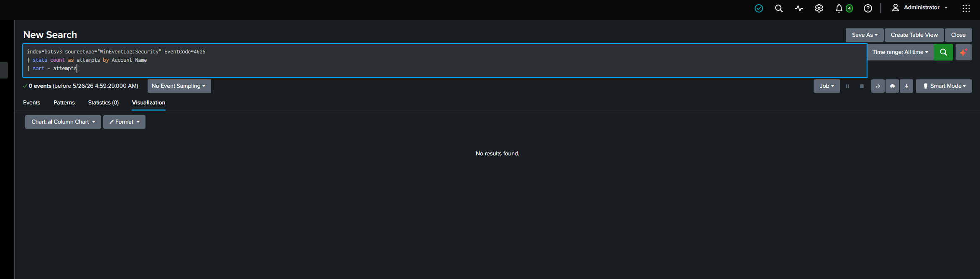Open the notifications bell icon

click(839, 8)
